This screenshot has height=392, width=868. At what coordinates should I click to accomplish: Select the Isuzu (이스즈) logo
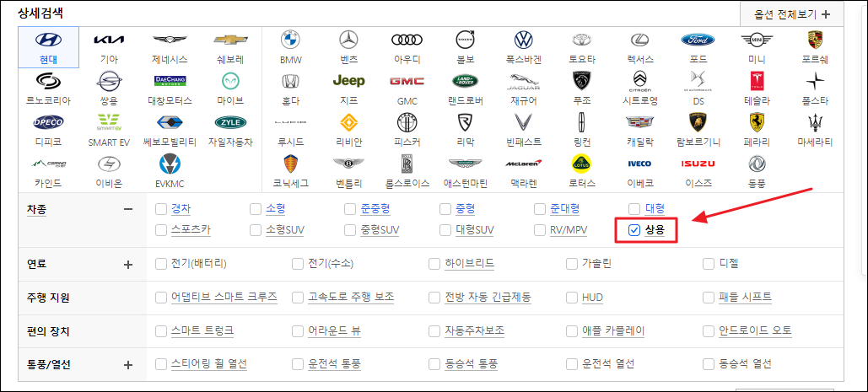point(698,164)
